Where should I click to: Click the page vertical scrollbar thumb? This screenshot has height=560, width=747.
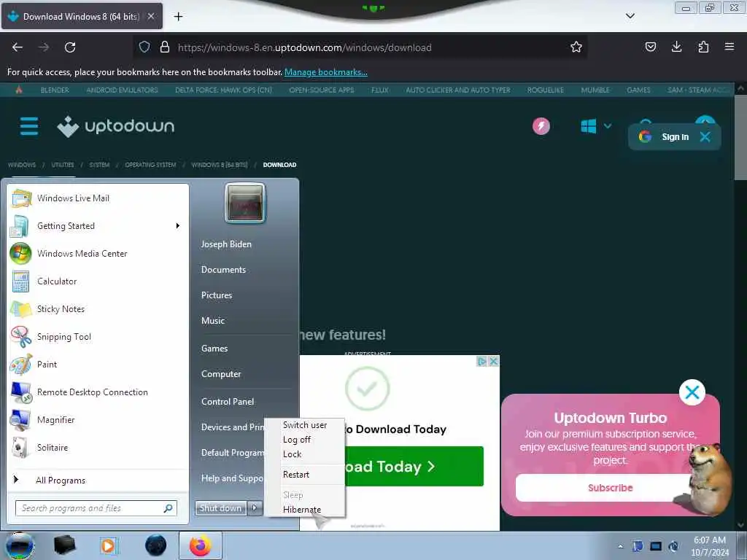tap(740, 138)
